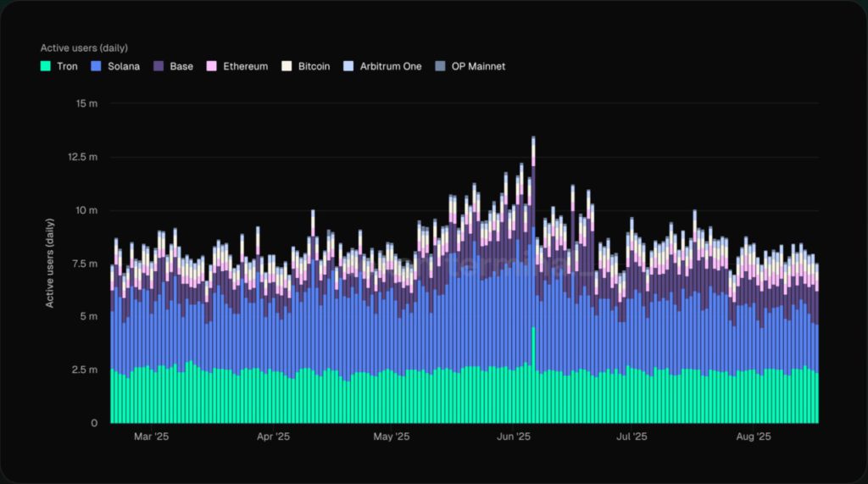
Task: Click the OP Mainnet legend color square
Action: click(438, 66)
